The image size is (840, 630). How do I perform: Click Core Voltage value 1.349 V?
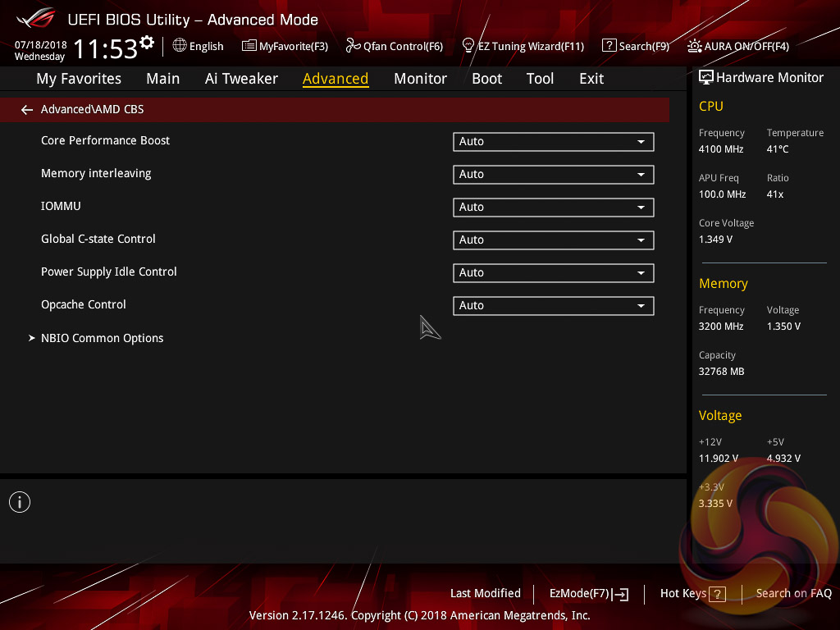pos(715,240)
